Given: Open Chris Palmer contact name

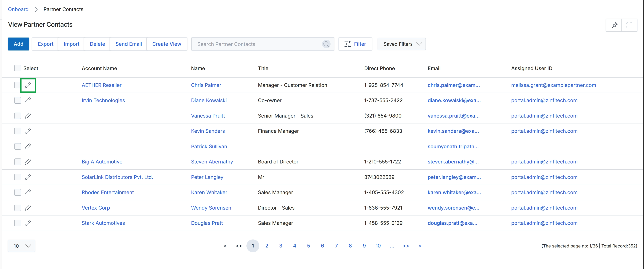Looking at the screenshot, I should click(x=206, y=85).
